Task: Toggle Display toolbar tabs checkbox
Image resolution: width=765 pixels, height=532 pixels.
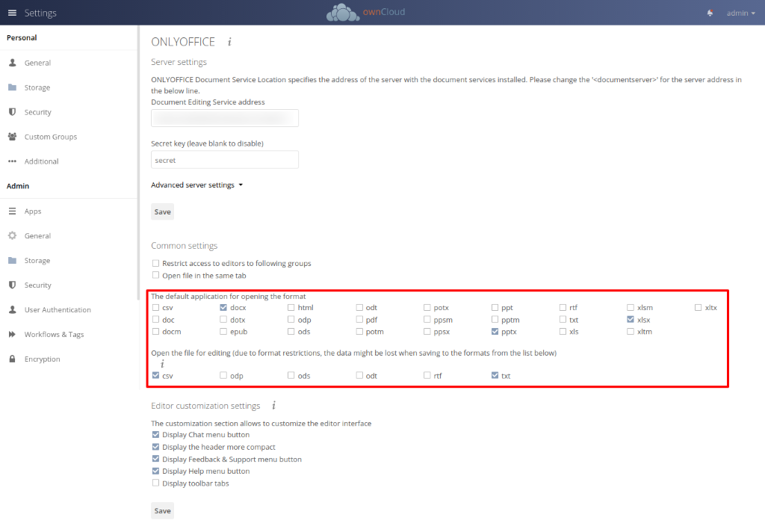Action: (x=155, y=483)
